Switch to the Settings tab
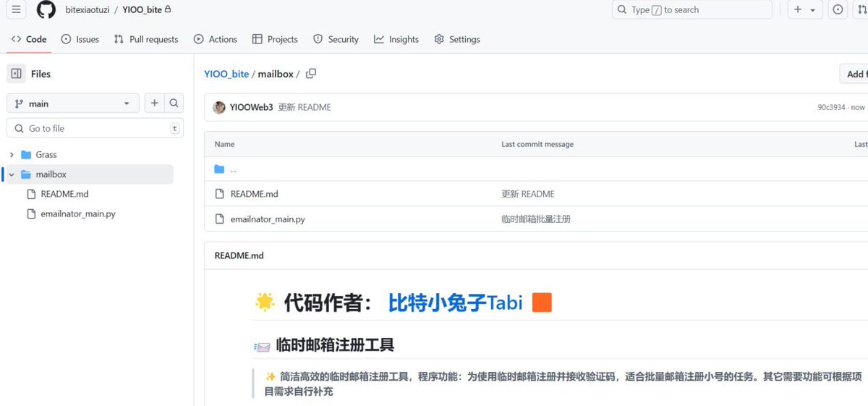Viewport: 868px width, 406px height. point(457,39)
